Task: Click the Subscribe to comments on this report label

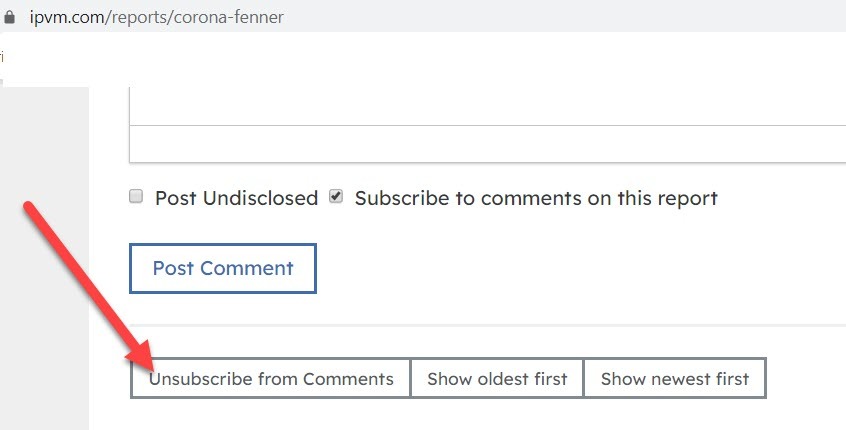Action: pyautogui.click(x=536, y=199)
